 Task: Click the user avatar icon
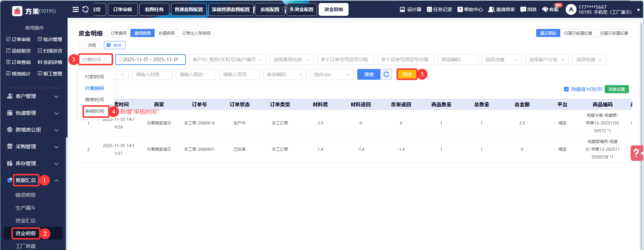coord(571,9)
